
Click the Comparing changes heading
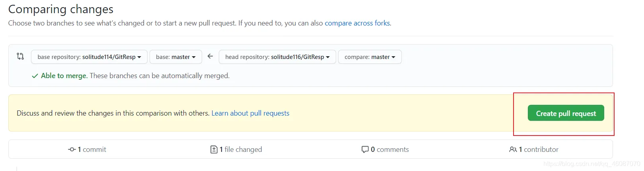pos(60,9)
